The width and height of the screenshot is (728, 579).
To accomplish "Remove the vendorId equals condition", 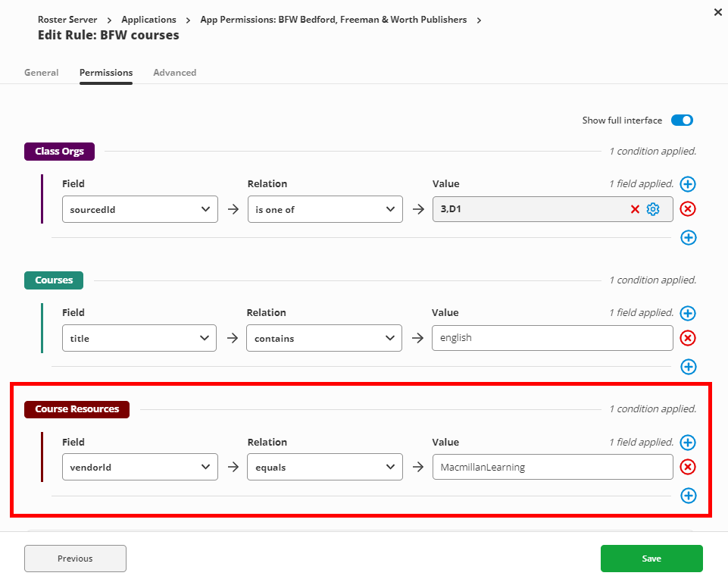I will (688, 467).
